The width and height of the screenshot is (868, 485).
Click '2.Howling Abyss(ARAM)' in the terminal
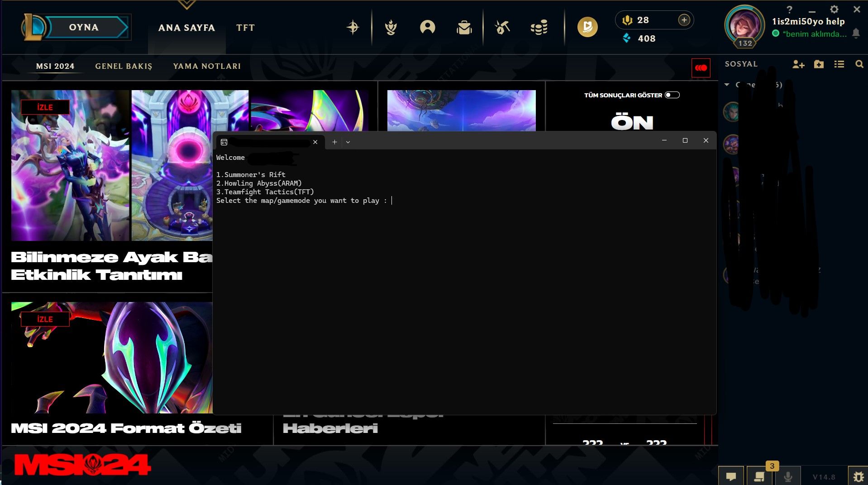[x=259, y=183]
